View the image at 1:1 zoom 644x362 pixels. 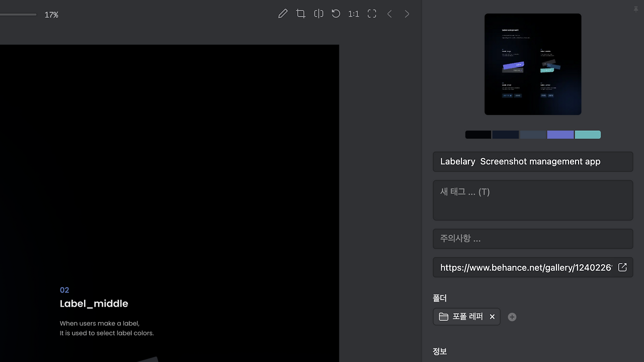353,14
